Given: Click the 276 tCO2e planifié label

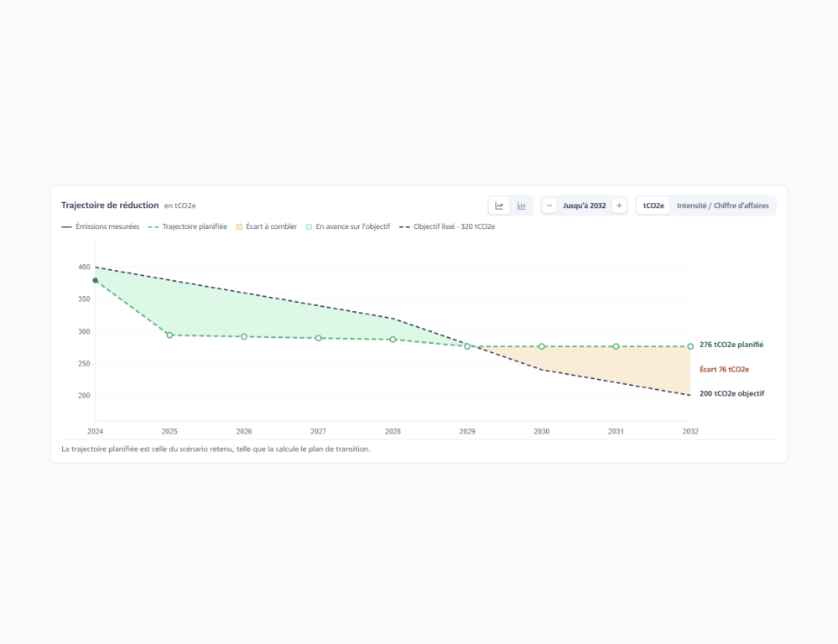Looking at the screenshot, I should pos(731,345).
